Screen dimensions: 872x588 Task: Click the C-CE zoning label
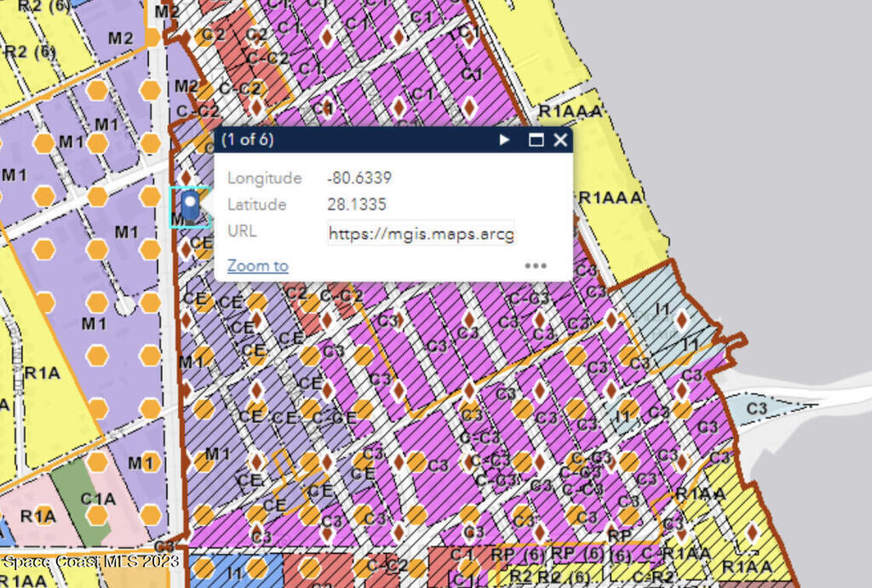coord(333,417)
